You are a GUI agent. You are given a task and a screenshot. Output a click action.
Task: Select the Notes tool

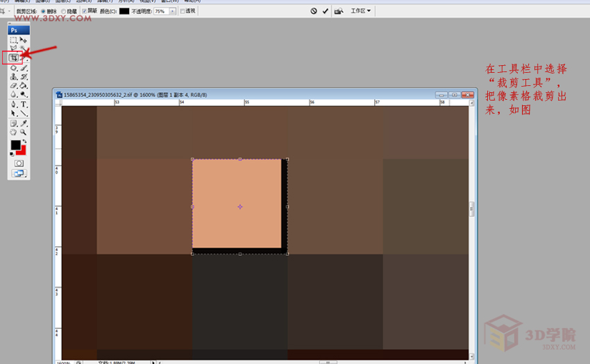coord(14,123)
